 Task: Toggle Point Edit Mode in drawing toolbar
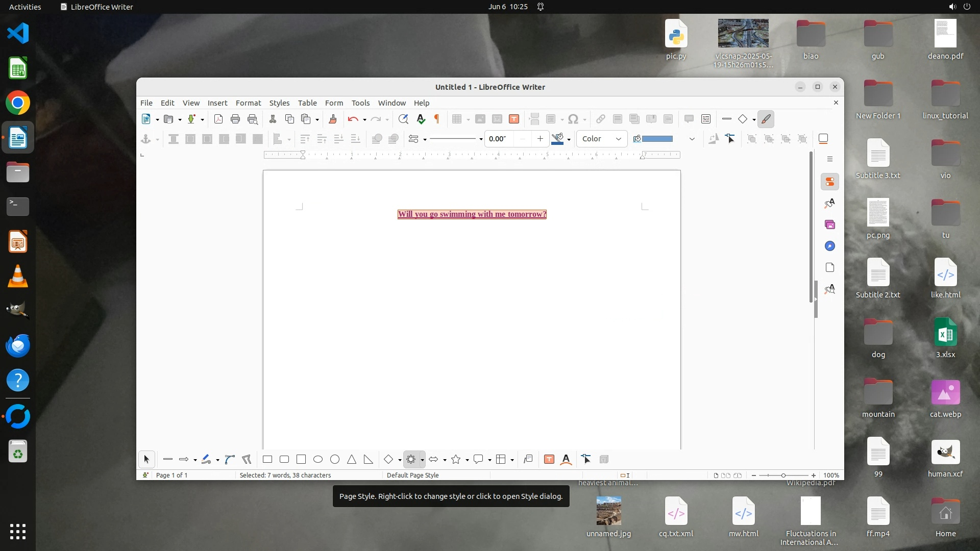click(586, 459)
